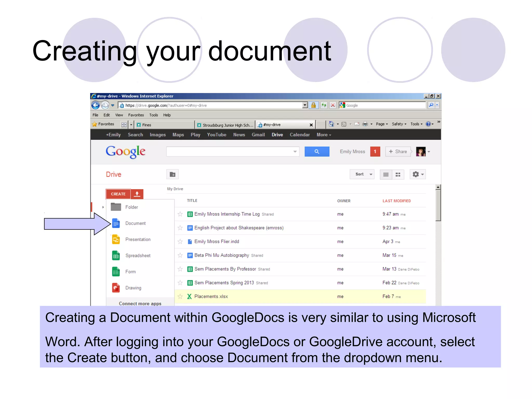The image size is (532, 399).
Task: Open Calendar from the Google bar
Action: pyautogui.click(x=300, y=135)
